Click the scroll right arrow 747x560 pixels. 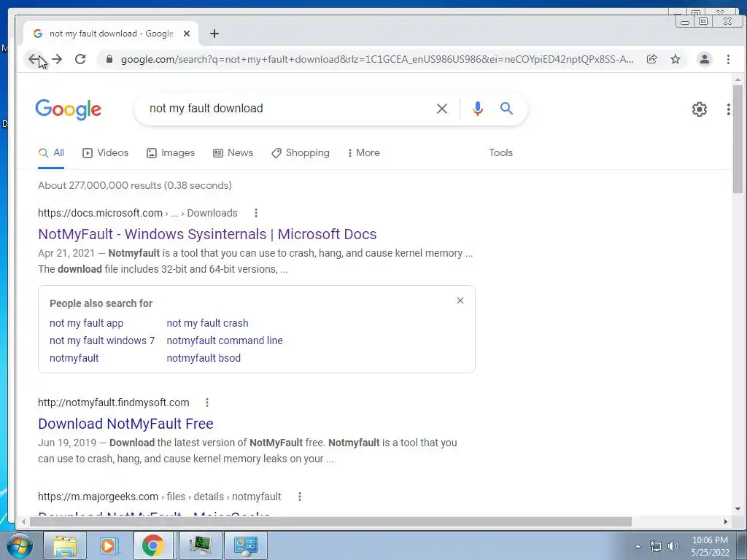point(725,522)
